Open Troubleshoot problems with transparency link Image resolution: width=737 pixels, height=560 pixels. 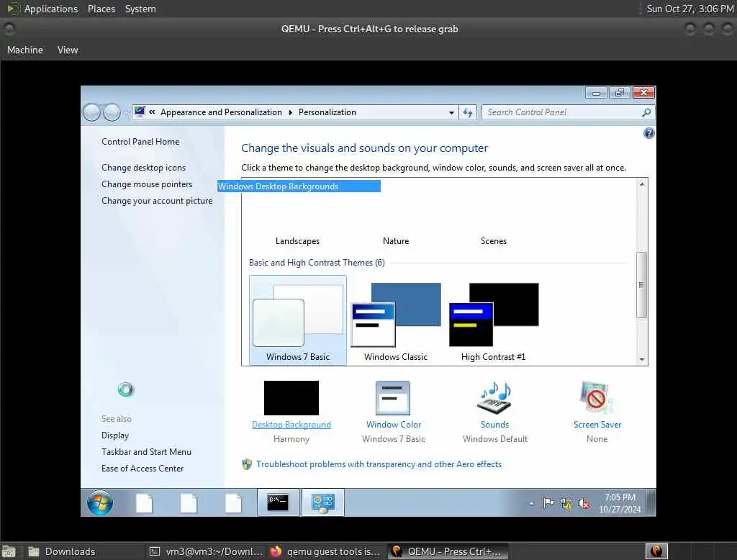[x=379, y=464]
